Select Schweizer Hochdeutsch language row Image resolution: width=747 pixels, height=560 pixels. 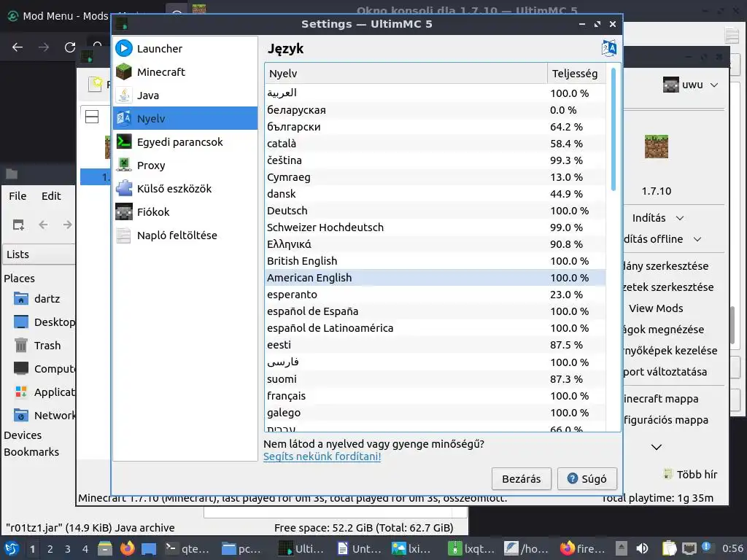tap(435, 227)
